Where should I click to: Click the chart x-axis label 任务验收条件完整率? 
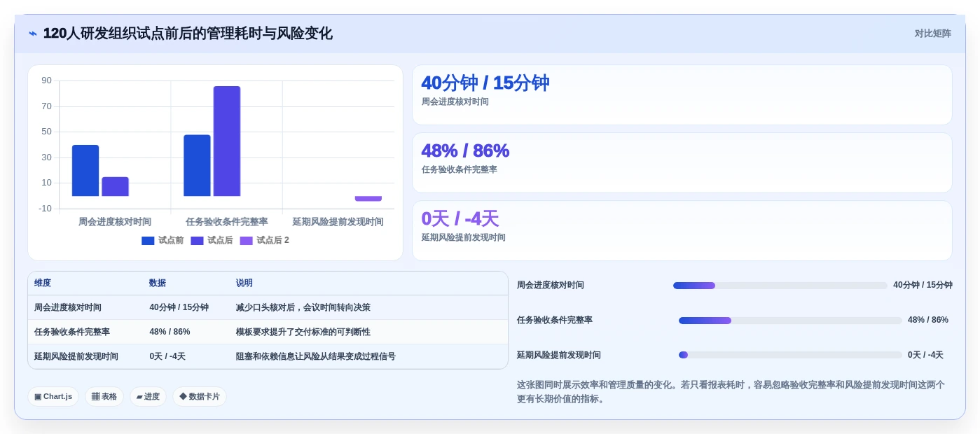pos(227,222)
